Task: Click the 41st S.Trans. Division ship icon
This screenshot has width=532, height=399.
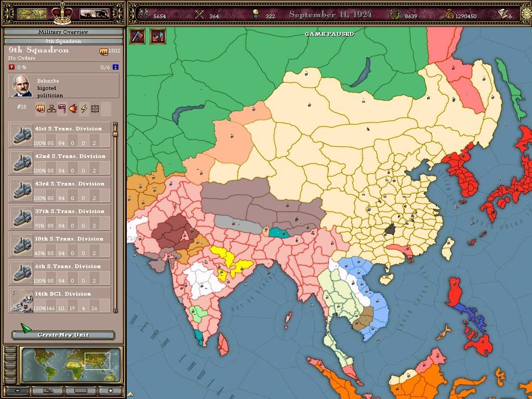Action: [21, 135]
